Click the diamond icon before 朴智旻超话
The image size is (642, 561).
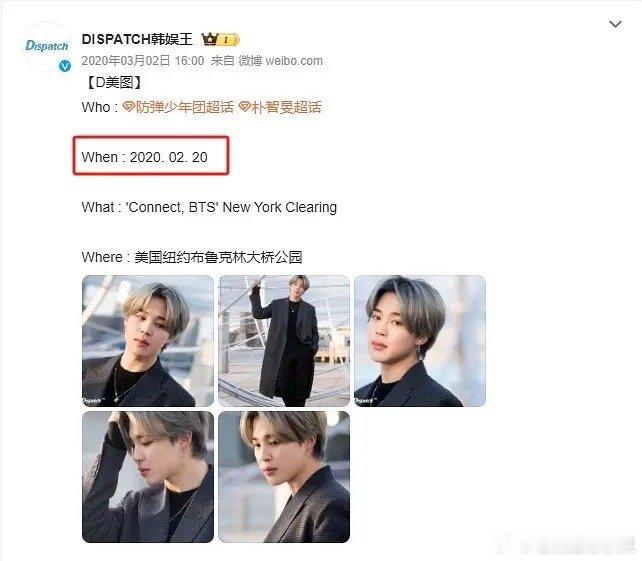244,108
